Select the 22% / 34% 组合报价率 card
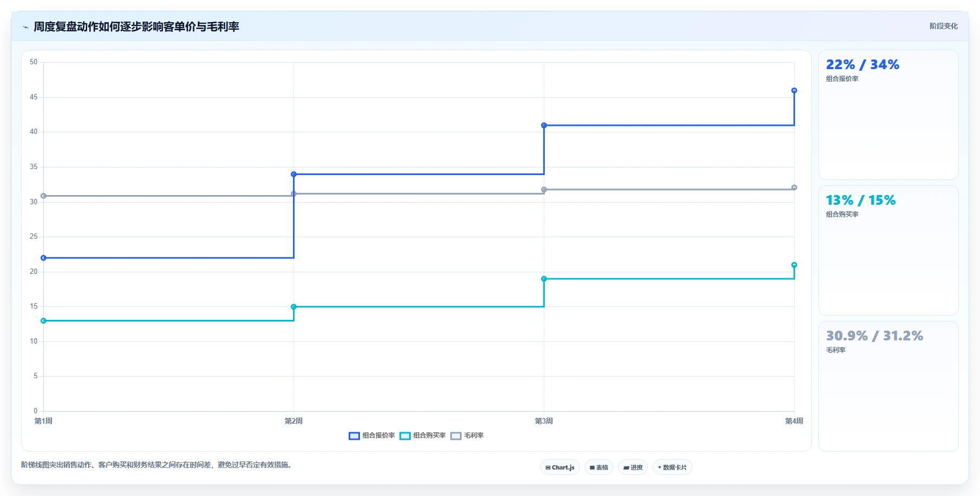 point(889,115)
